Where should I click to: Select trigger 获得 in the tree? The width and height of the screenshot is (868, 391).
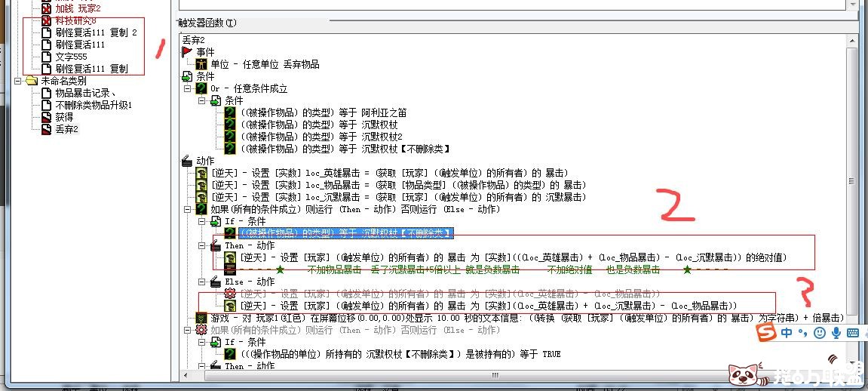pyautogui.click(x=64, y=117)
